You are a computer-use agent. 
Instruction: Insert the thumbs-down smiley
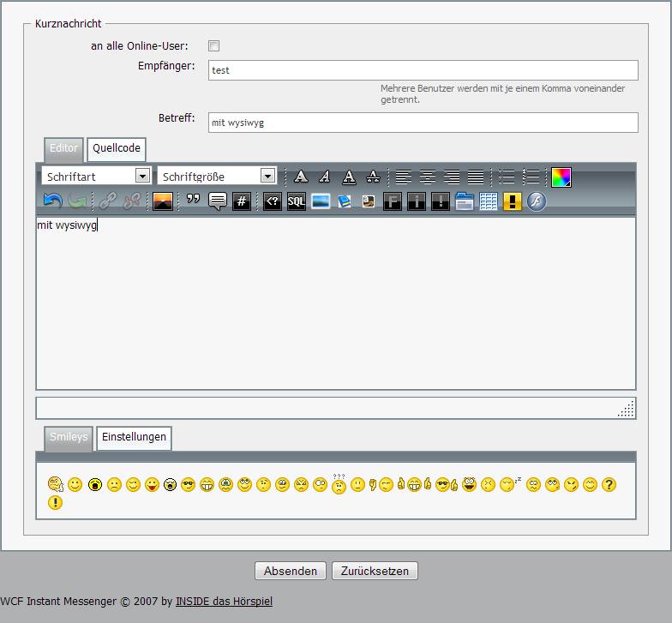pyautogui.click(x=381, y=485)
